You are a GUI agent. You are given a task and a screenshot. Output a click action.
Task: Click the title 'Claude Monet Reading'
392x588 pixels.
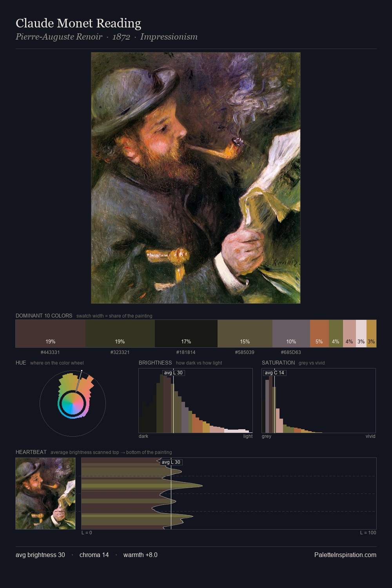(78, 23)
